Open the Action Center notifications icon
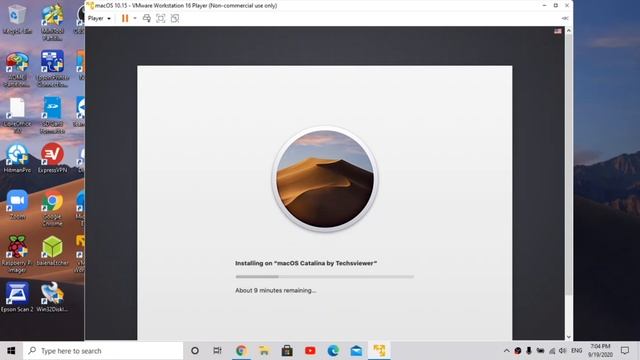Screen dimensions: 640x360 625,351
